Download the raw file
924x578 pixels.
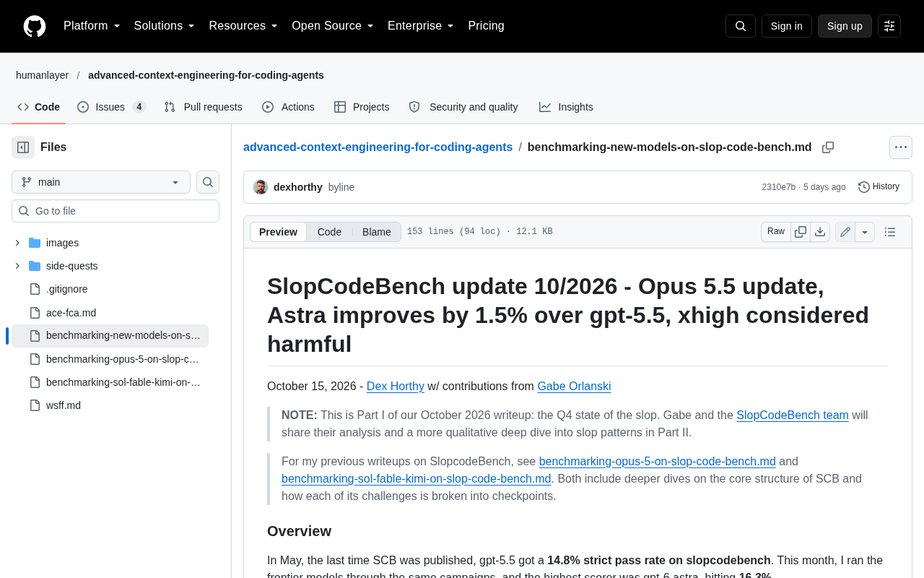click(820, 232)
